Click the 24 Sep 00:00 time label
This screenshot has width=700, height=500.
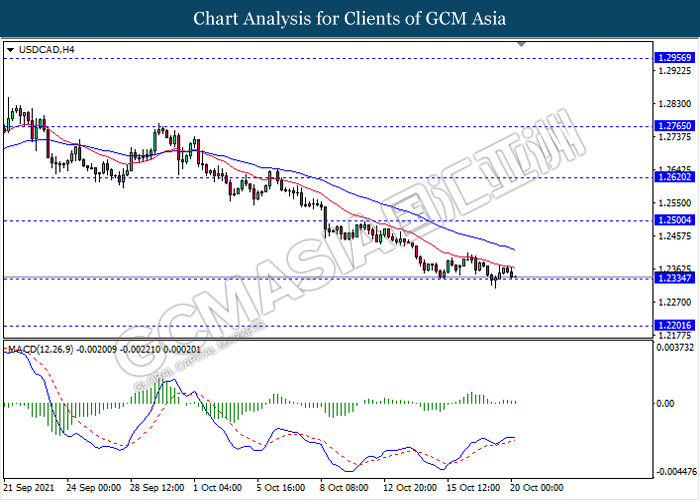click(93, 488)
